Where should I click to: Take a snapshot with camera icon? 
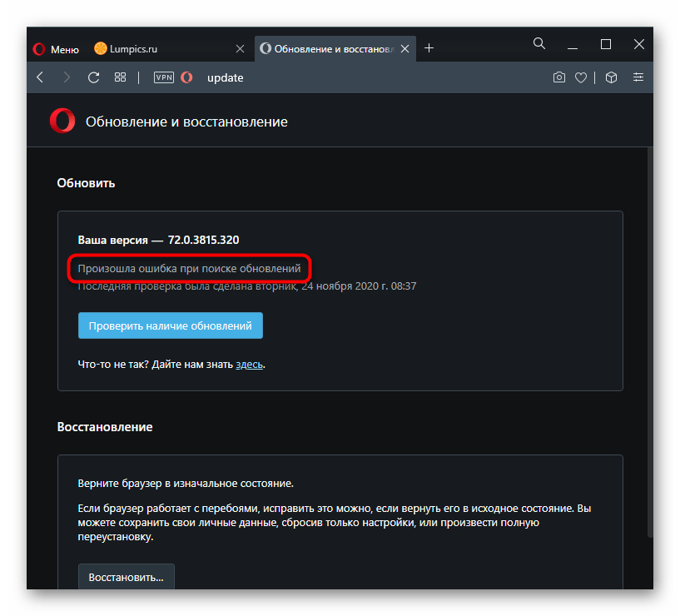(559, 77)
